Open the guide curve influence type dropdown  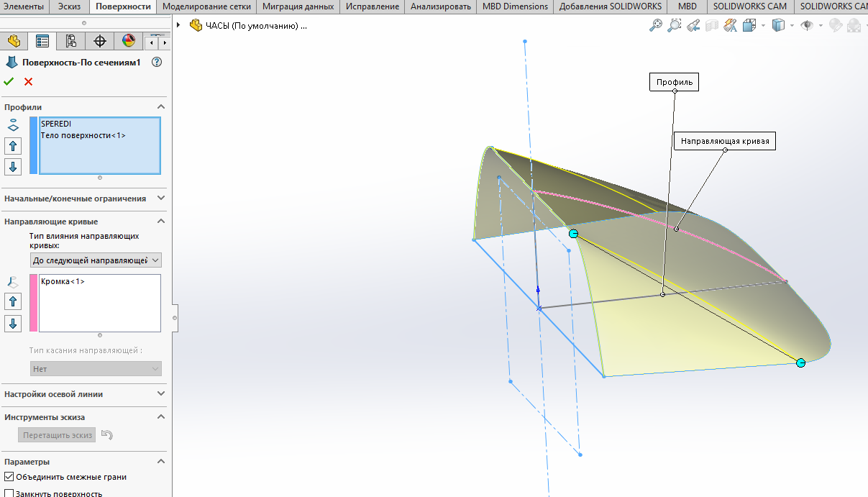pos(96,260)
